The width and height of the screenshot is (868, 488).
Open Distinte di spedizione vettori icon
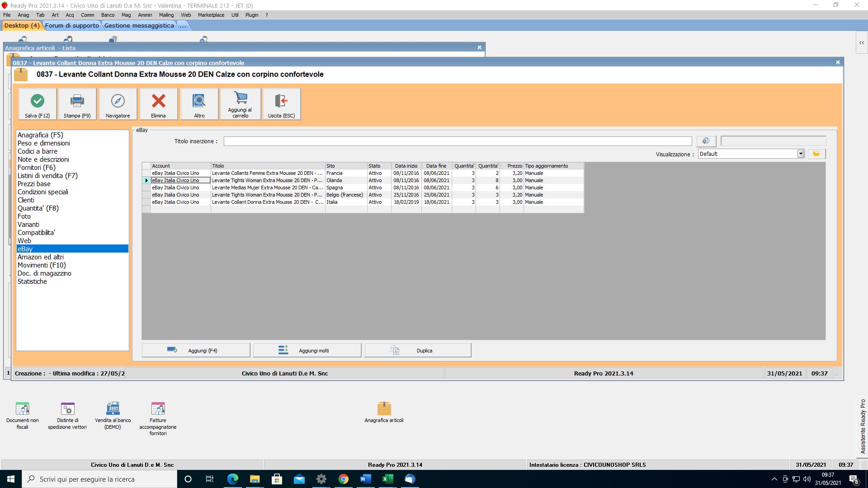pyautogui.click(x=67, y=415)
